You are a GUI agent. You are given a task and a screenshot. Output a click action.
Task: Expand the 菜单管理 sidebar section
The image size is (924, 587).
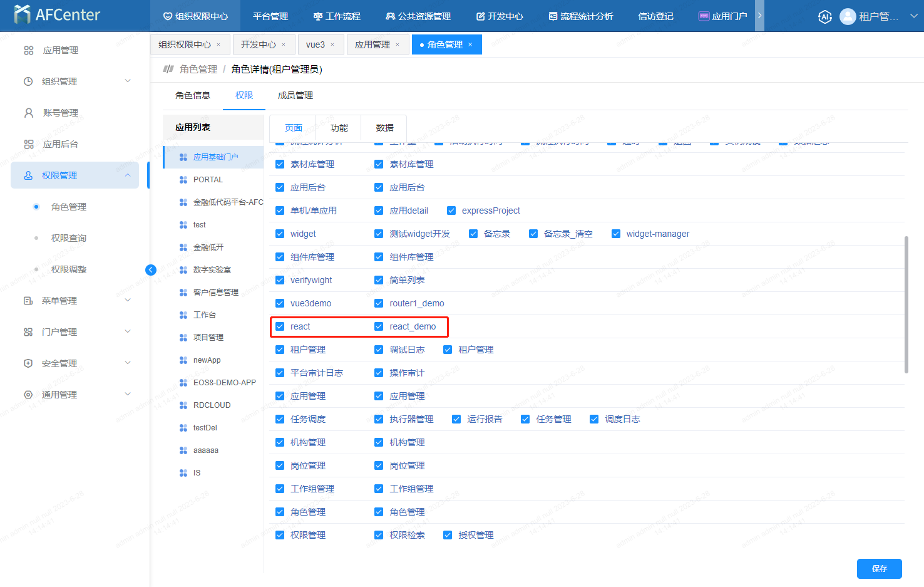(128, 301)
